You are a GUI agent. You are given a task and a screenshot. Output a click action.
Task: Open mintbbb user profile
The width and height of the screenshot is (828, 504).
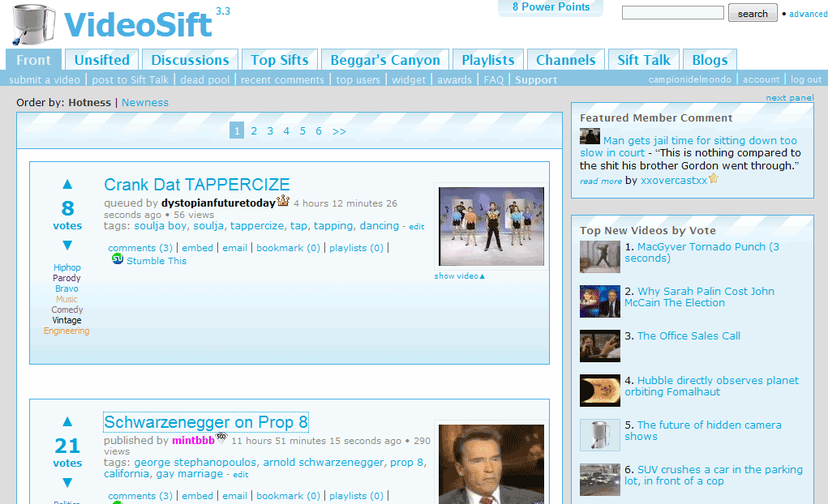pos(193,440)
